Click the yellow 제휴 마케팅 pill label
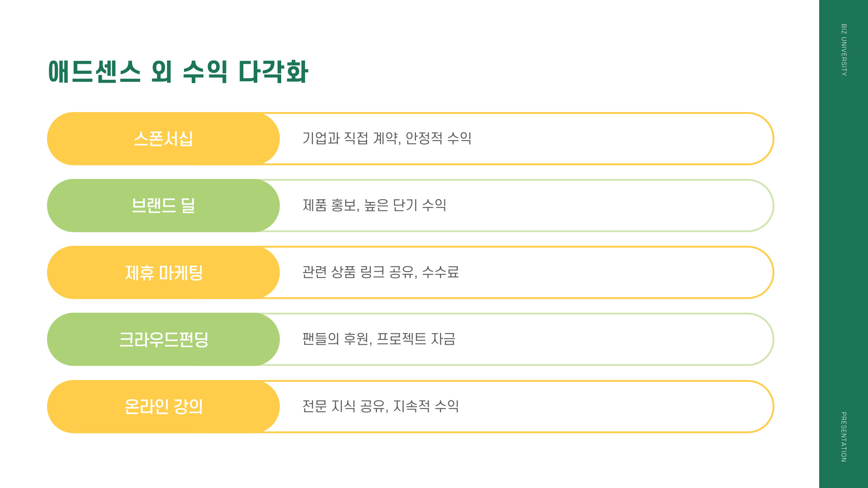The width and height of the screenshot is (868, 488). (x=163, y=272)
